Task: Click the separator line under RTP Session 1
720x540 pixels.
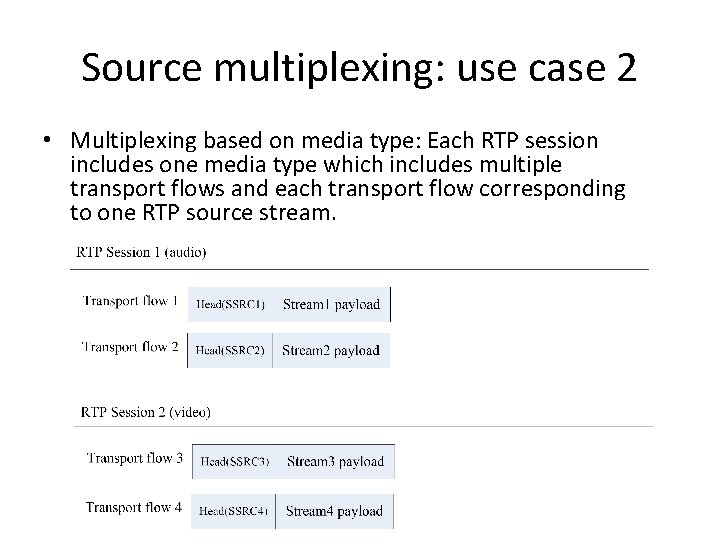Action: (360, 269)
